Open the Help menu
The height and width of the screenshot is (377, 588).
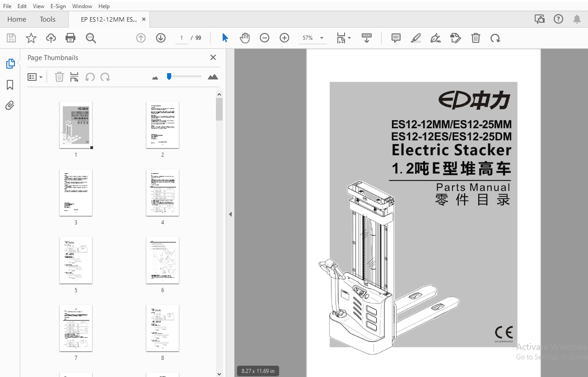104,6
